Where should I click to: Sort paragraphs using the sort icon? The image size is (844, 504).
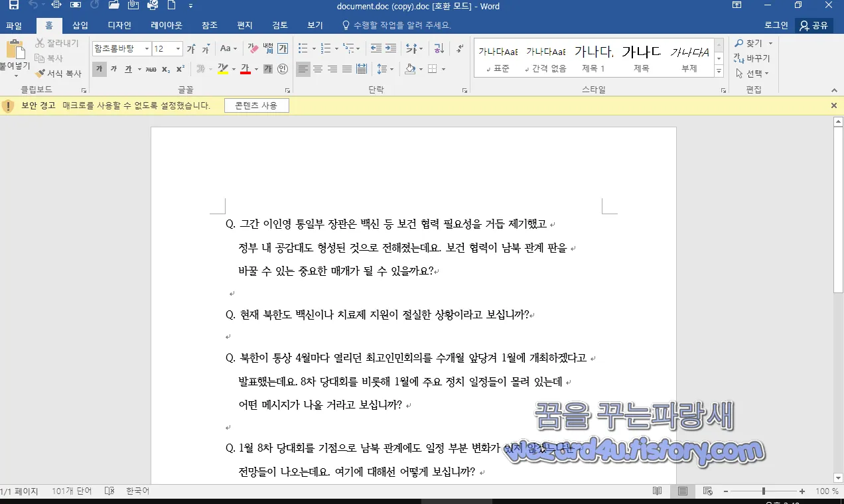pos(439,48)
